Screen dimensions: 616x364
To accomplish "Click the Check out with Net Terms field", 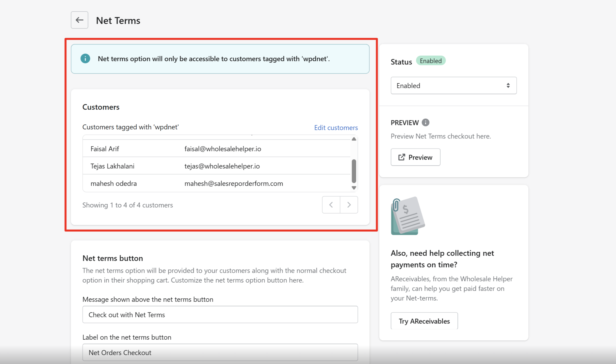I will (220, 315).
